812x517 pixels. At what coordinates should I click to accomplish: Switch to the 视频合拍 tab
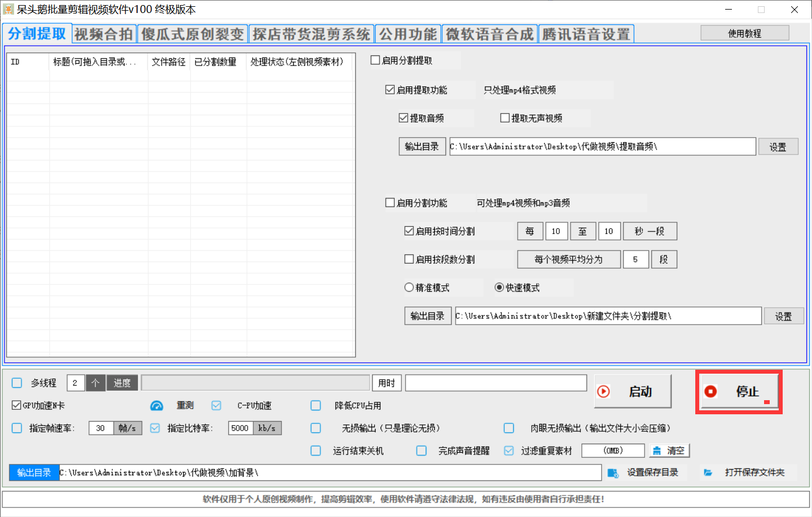pos(104,34)
